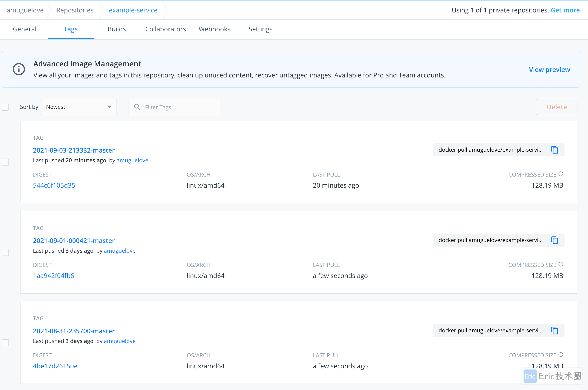The width and height of the screenshot is (588, 390).
Task: Click amuguelove pusher link on 20 minutes ago tag
Action: [x=132, y=160]
